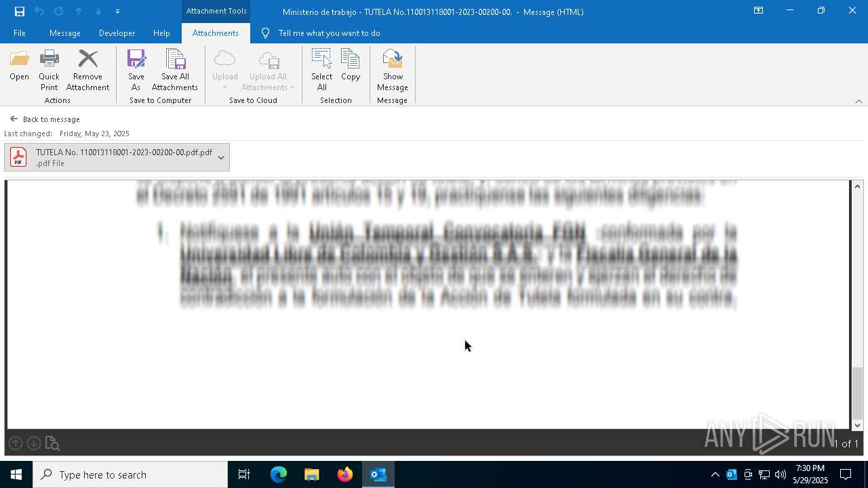The image size is (868, 488).
Task: Select the Attachments ribbon tab
Action: [x=215, y=33]
